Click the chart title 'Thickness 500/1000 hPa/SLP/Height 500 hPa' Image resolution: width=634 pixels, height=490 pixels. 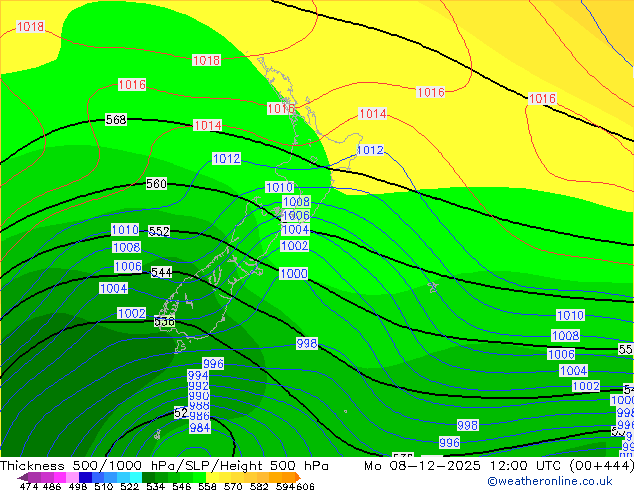click(164, 466)
